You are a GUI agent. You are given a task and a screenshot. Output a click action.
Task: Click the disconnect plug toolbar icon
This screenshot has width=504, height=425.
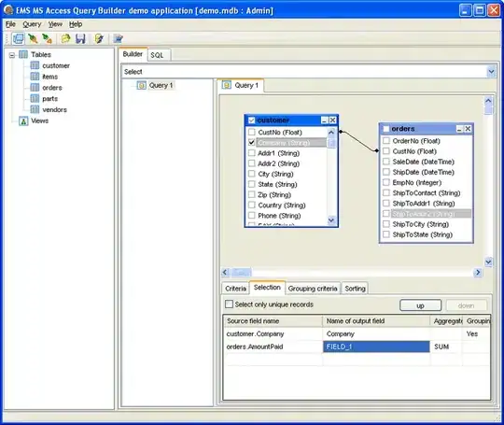coord(47,38)
